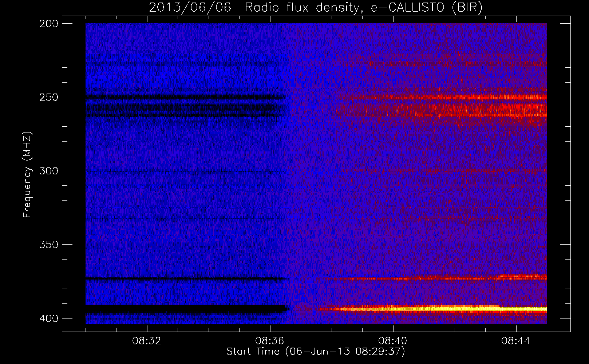The image size is (589, 364).
Task: Click the Frequency (MHz) vertical axis title
Action: tap(27, 174)
